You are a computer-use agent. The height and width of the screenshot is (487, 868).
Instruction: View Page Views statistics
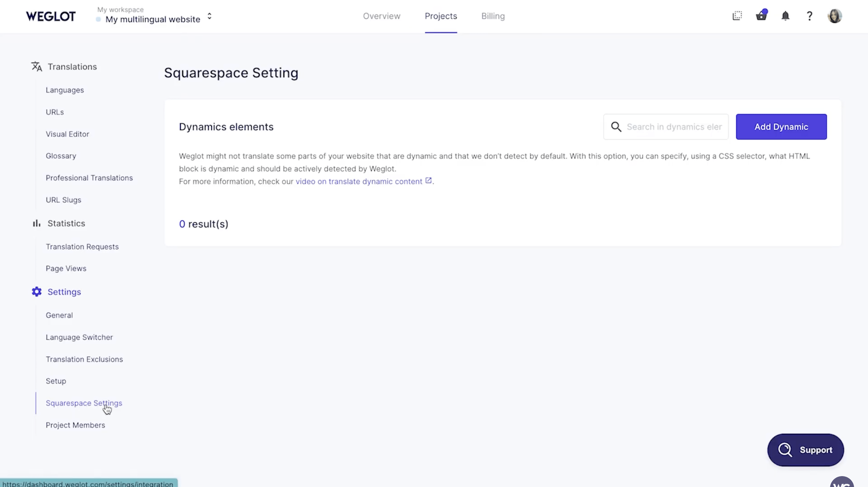point(66,268)
